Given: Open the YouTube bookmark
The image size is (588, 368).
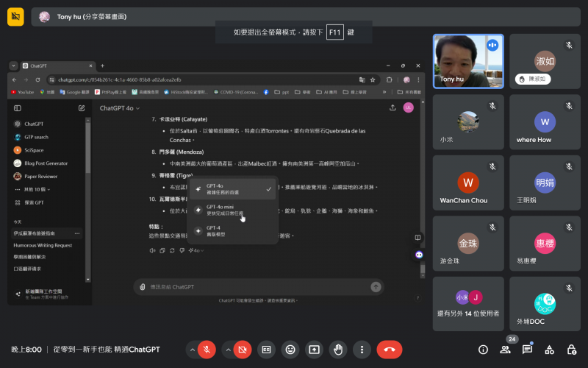Looking at the screenshot, I should point(23,92).
